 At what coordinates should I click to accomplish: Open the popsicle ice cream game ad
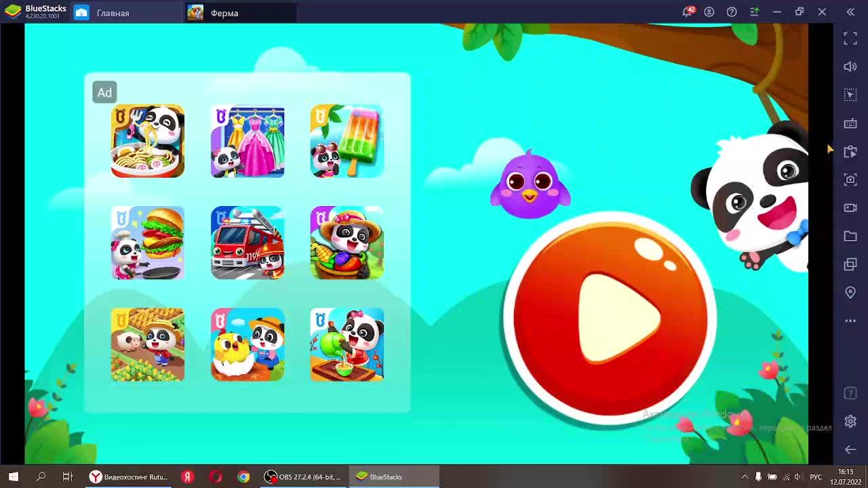347,141
